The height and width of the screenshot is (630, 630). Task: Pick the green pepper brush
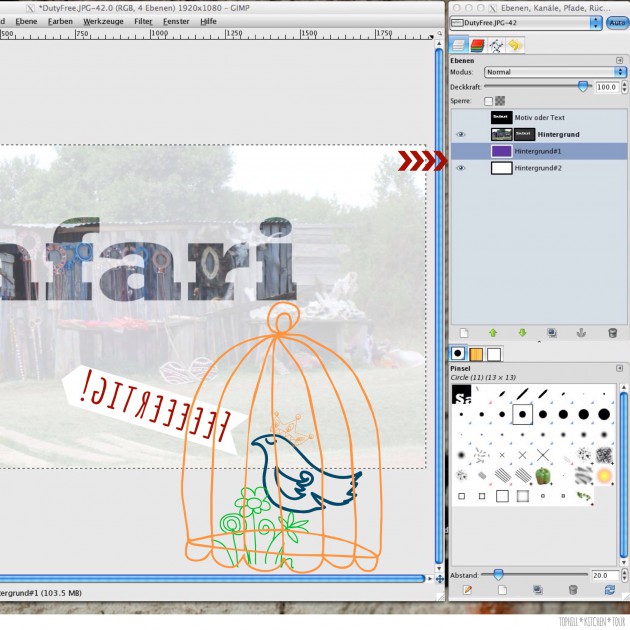pyautogui.click(x=543, y=476)
